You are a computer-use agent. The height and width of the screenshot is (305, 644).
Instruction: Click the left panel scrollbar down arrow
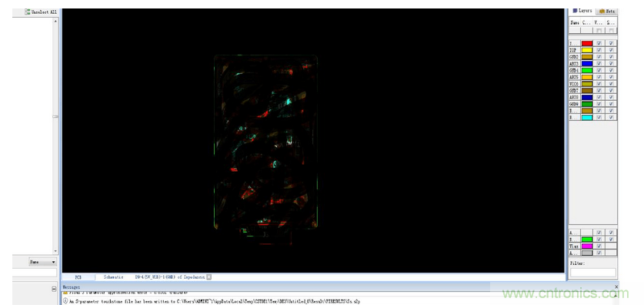[x=55, y=251]
